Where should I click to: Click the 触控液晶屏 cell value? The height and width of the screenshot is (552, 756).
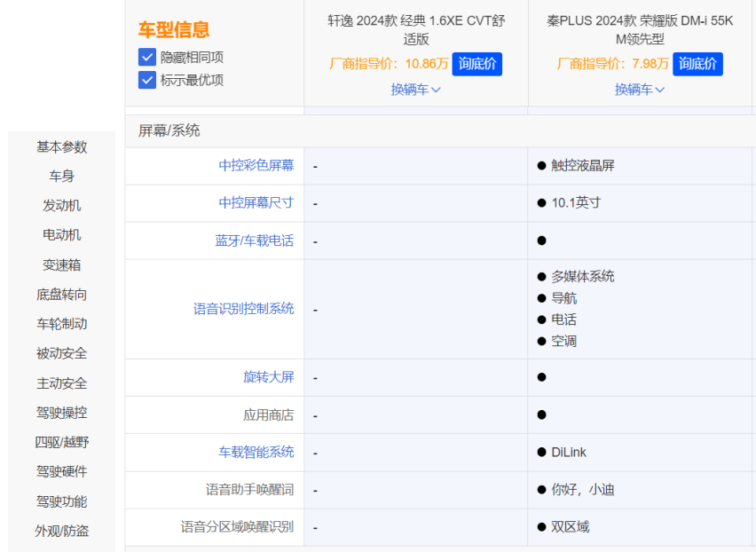[x=582, y=165]
